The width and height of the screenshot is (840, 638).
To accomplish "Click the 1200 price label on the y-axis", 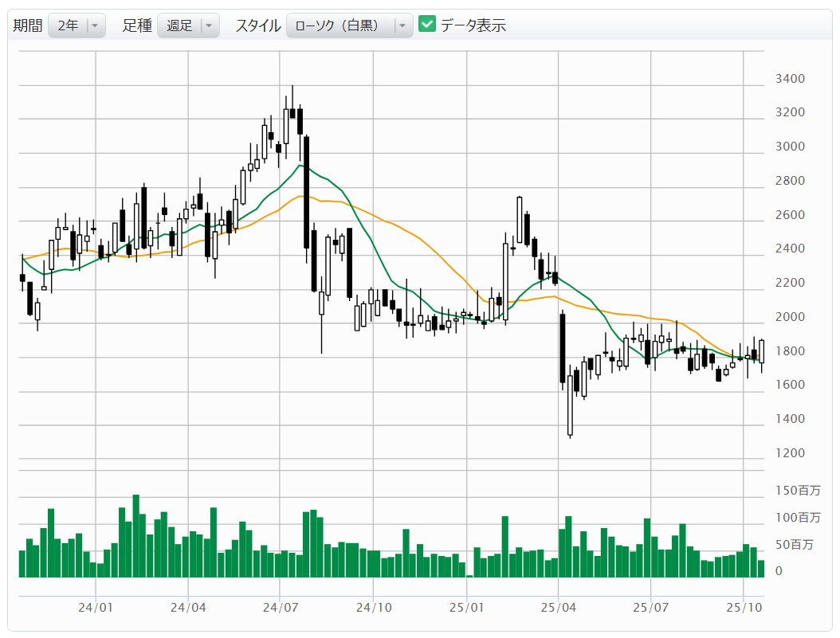I will [x=789, y=453].
